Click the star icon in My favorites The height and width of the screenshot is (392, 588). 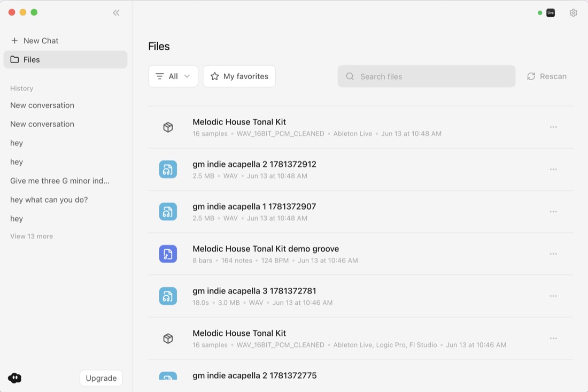[214, 76]
